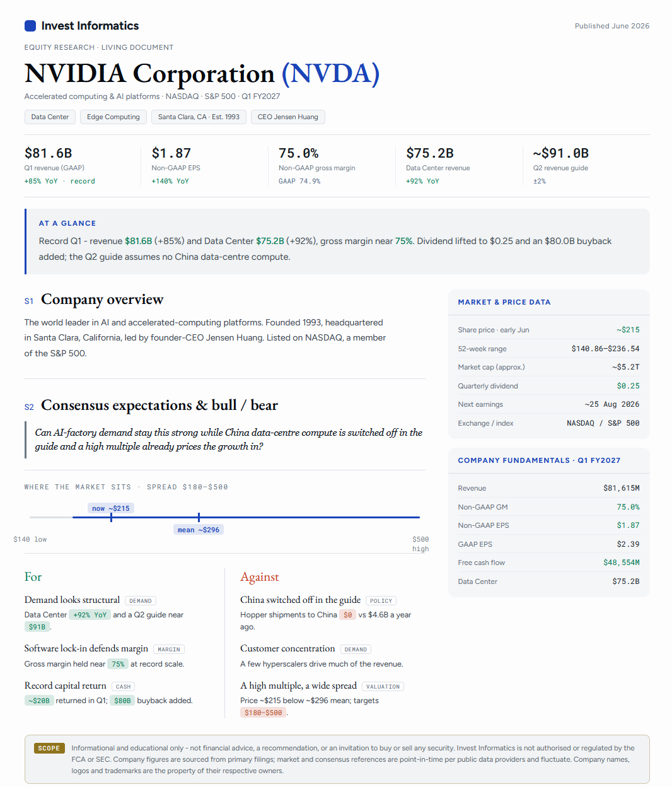Click the +140% YoY label

[170, 181]
